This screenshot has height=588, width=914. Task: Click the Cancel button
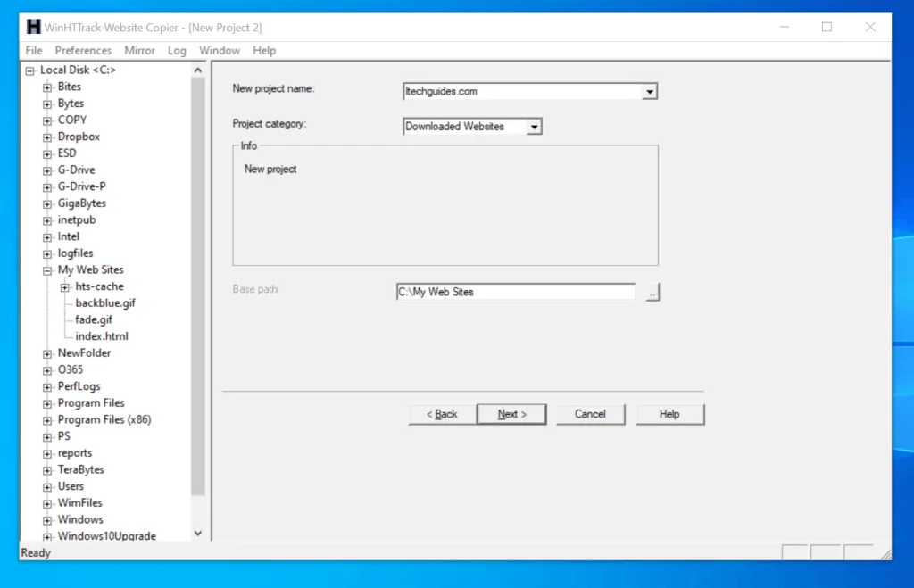click(591, 414)
